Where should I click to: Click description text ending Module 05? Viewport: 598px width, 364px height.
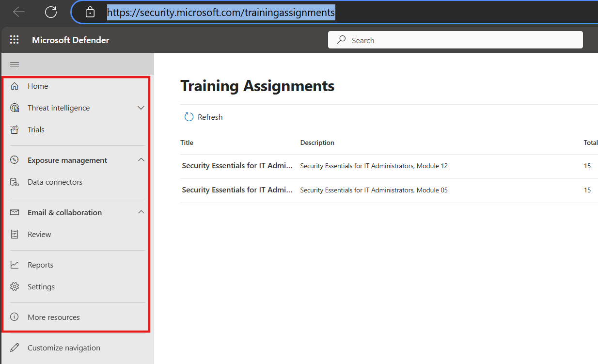[x=374, y=190]
